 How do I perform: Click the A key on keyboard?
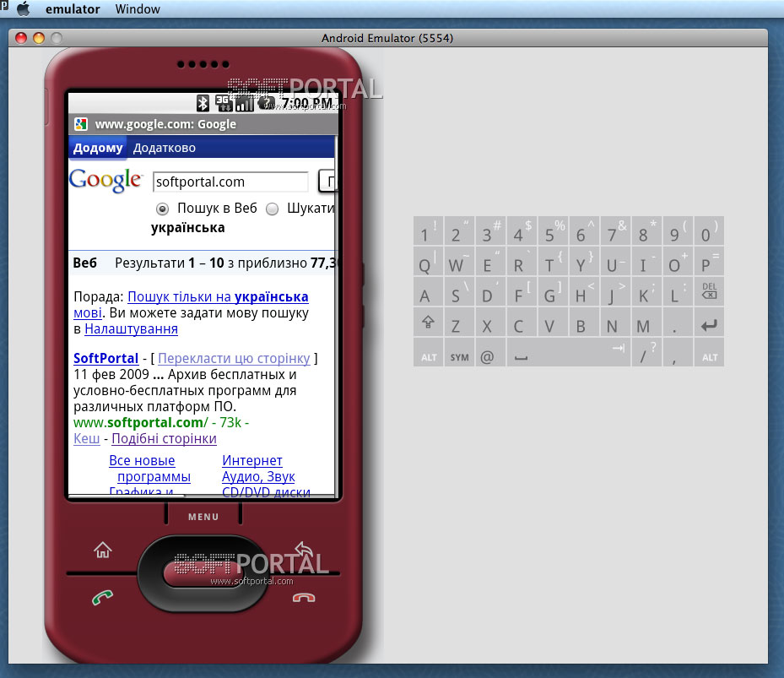(x=428, y=291)
